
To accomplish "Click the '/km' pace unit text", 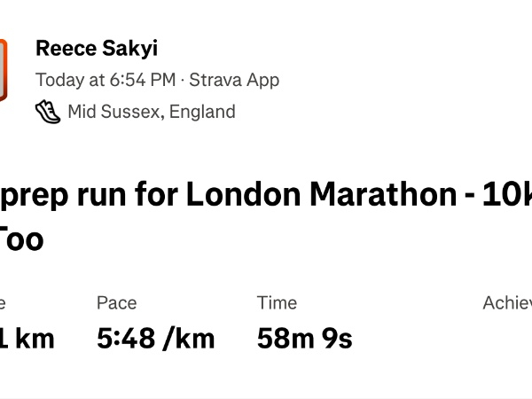I will coord(189,338).
